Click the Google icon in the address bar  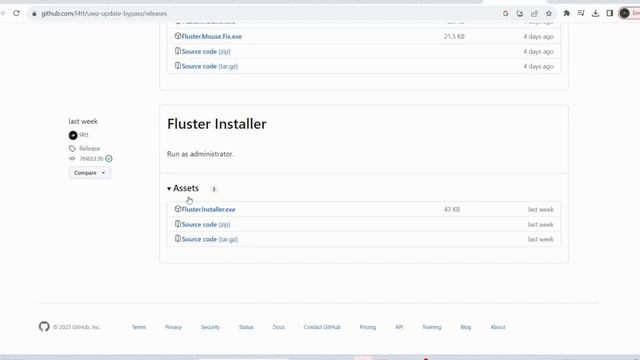tap(505, 13)
